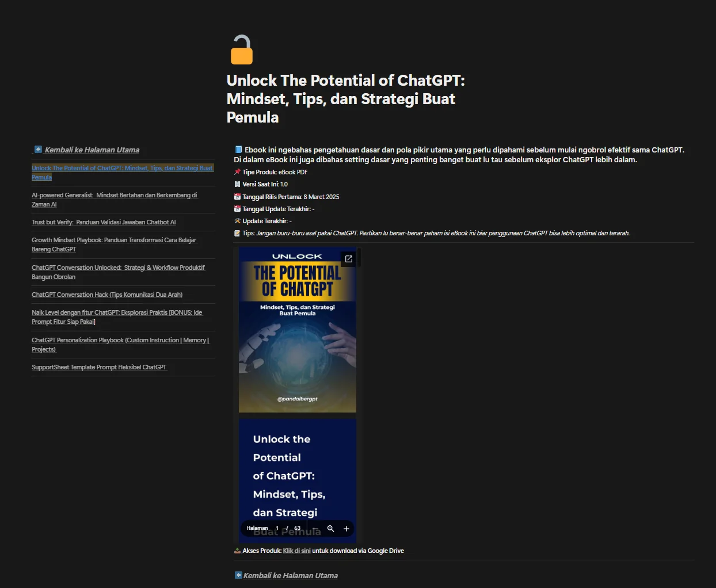
Task: Click the ebook cover page in the PDF preview
Action: (x=298, y=330)
